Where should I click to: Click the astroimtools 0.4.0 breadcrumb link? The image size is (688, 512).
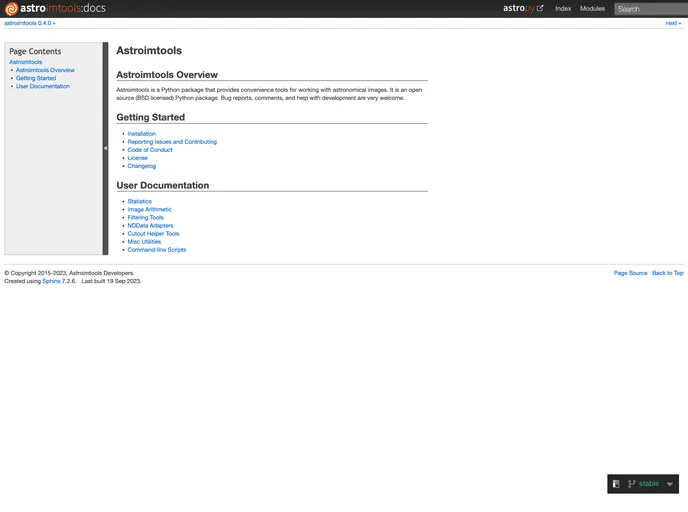point(28,23)
